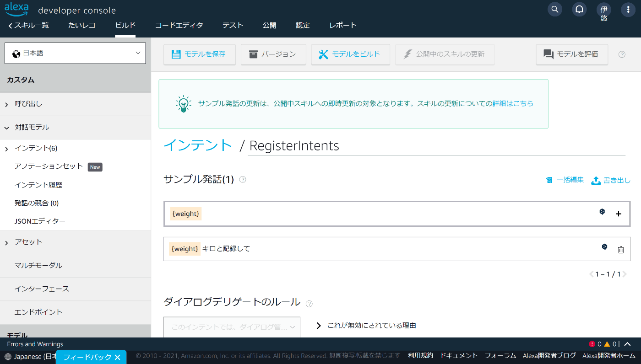Viewport: 641px width, 364px height.
Task: Open 詳細はこちら link in notice
Action: tap(513, 103)
